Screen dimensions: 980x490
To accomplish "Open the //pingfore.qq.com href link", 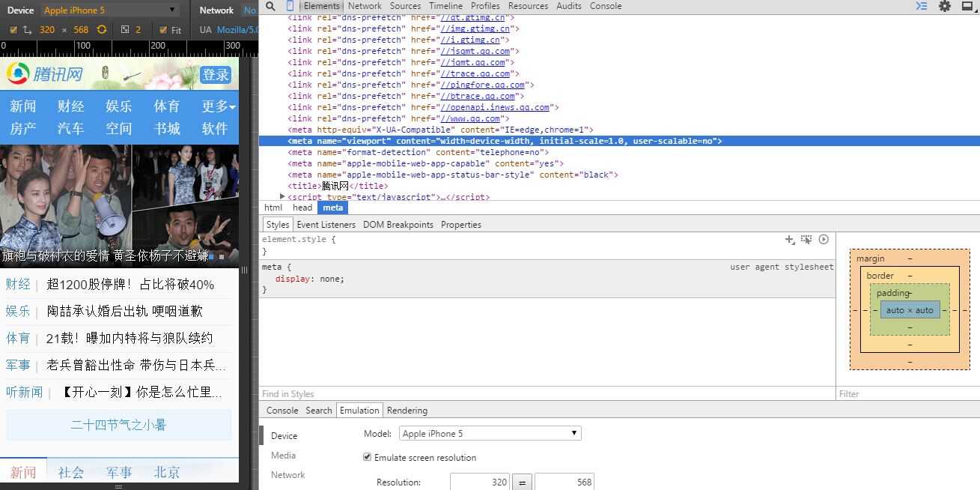I will (x=482, y=85).
